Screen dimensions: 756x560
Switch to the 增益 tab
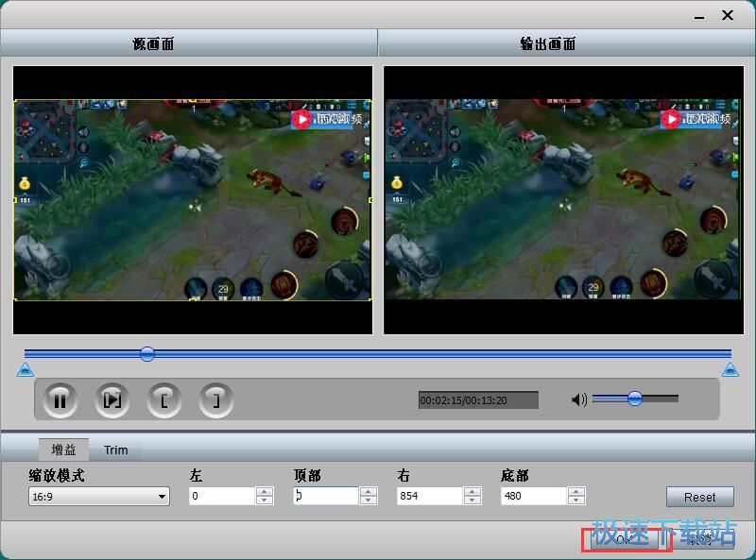63,450
